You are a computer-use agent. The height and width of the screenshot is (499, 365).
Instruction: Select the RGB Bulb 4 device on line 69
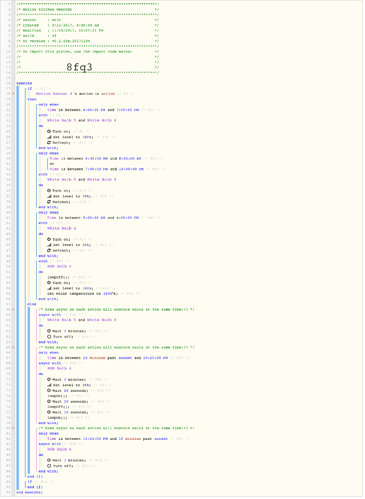59,368
